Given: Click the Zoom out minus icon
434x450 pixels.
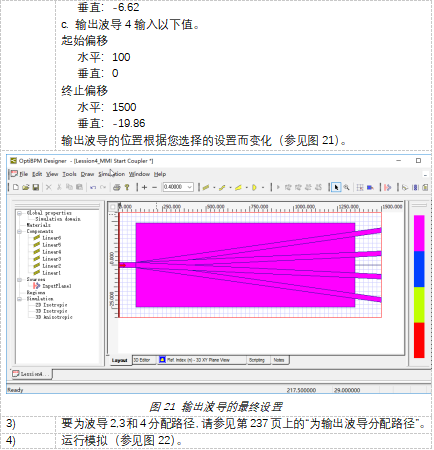Looking at the screenshot, I should click(x=154, y=187).
